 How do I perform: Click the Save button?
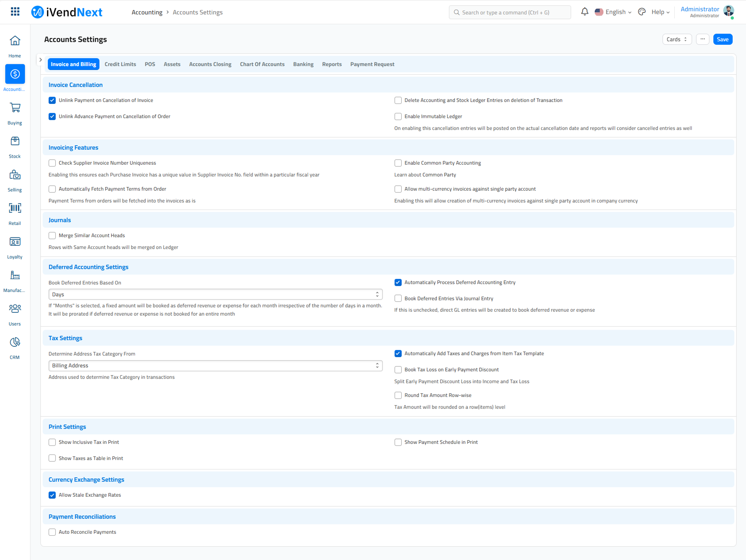click(722, 39)
